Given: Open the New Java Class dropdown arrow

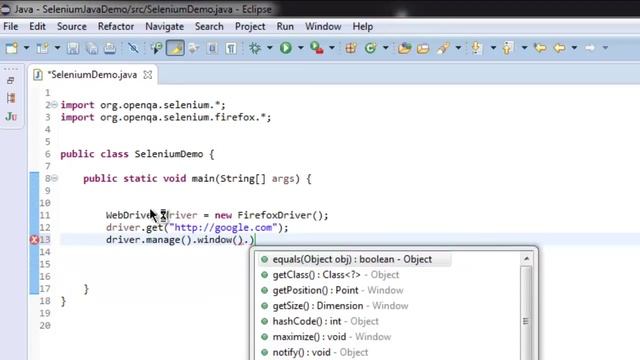Looking at the screenshot, I should click(386, 48).
